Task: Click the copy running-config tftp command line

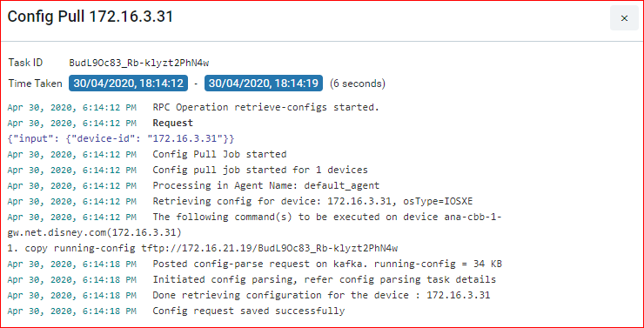Action: tap(203, 248)
